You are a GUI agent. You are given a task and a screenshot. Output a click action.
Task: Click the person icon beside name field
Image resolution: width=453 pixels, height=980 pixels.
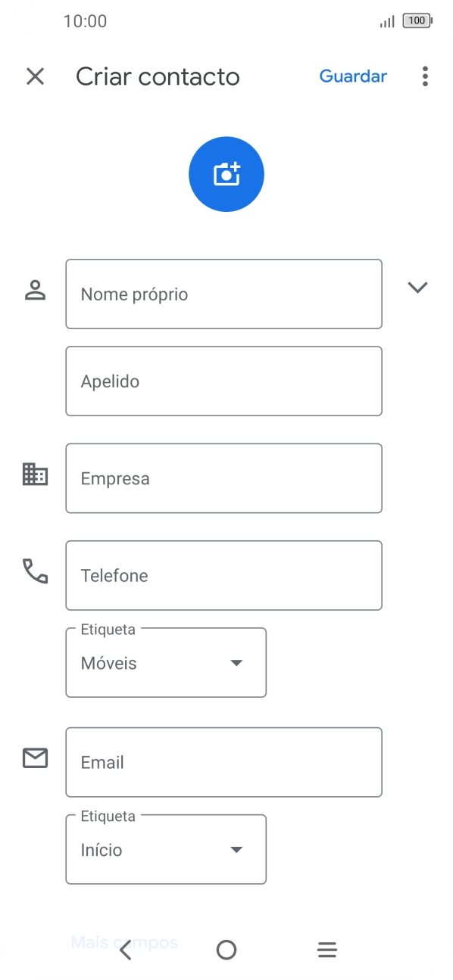[x=34, y=288]
